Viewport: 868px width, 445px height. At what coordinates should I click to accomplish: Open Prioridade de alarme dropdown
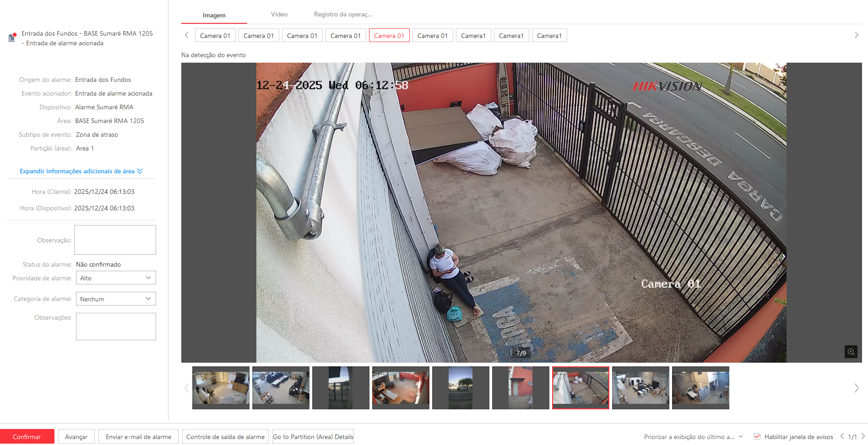click(116, 278)
